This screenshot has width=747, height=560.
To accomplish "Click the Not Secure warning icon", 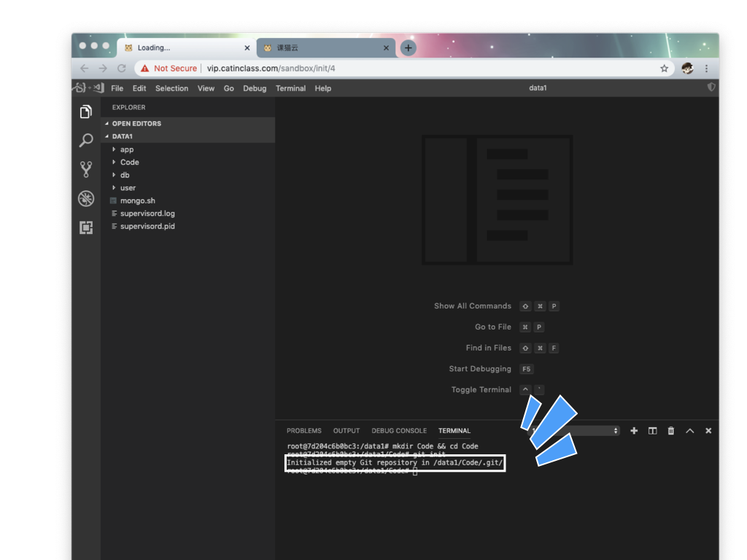I will point(145,68).
